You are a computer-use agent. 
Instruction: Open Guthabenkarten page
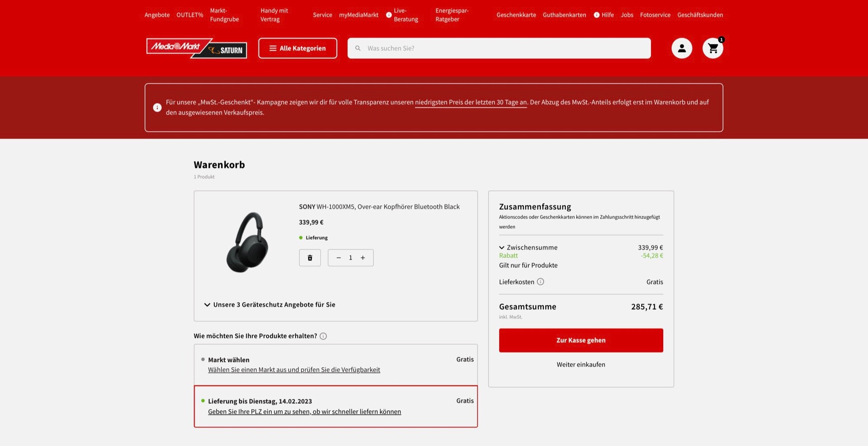565,15
